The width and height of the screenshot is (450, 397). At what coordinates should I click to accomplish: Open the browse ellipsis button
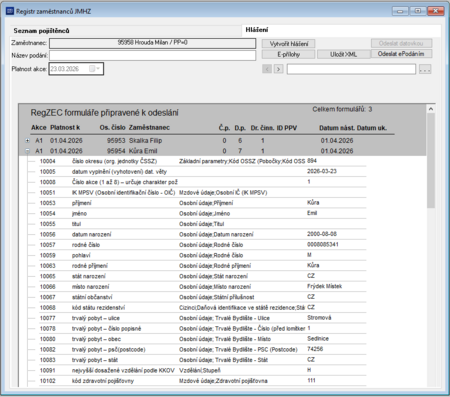425,69
